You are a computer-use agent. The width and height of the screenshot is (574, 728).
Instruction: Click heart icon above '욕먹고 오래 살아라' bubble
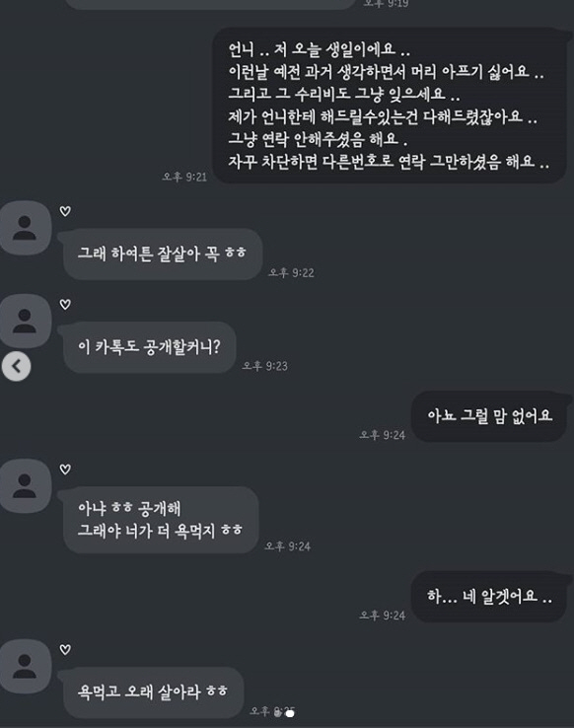65,649
